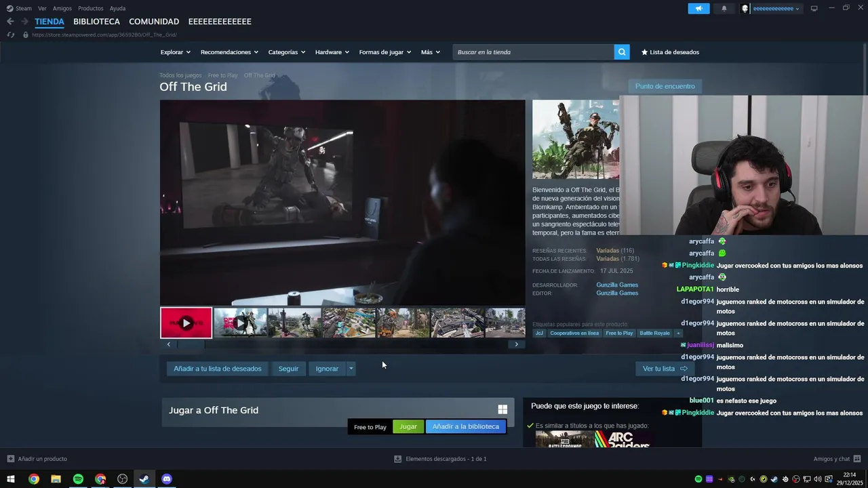Click the Steam icon in system tray

click(774, 479)
